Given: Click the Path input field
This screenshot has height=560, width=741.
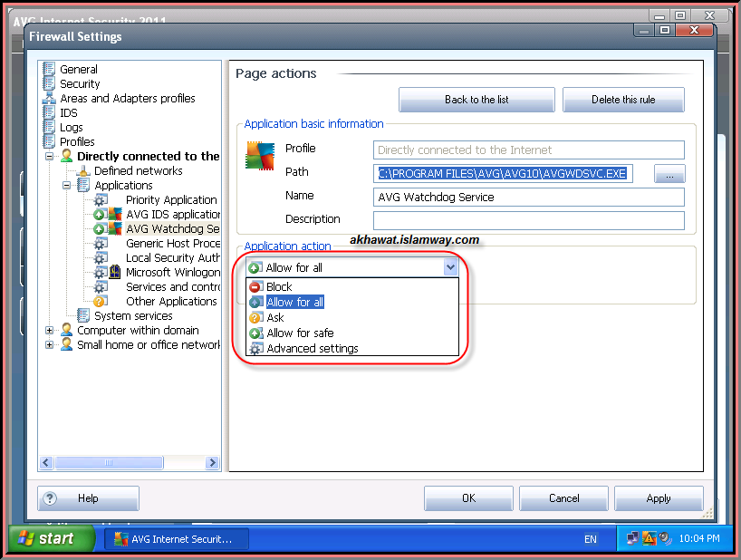Looking at the screenshot, I should pos(503,173).
